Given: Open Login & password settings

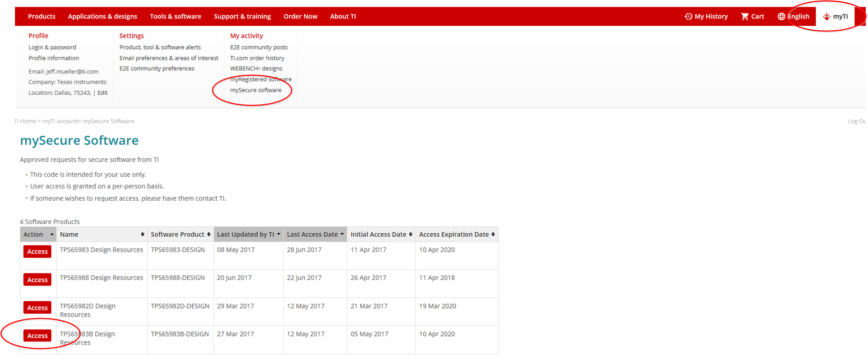Looking at the screenshot, I should [52, 47].
